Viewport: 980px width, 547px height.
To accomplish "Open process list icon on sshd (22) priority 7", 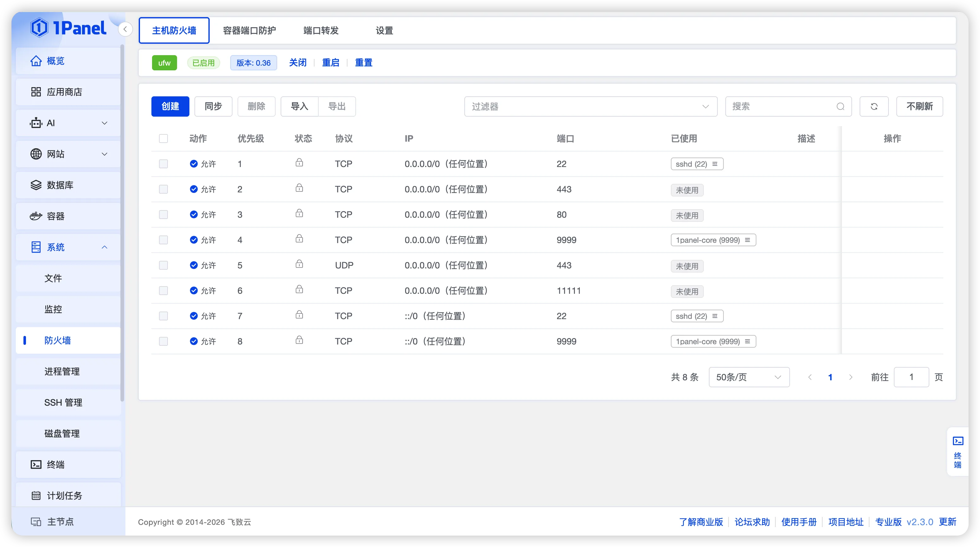I will click(715, 316).
